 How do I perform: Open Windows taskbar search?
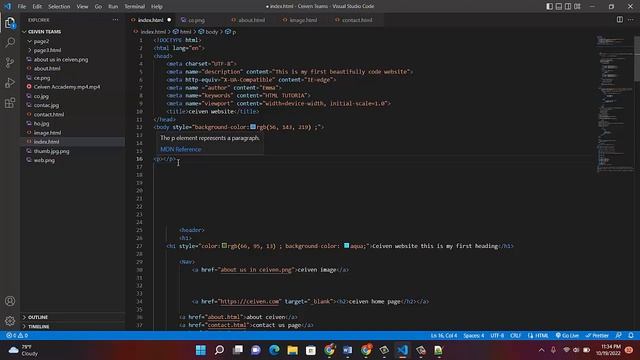tap(219, 350)
